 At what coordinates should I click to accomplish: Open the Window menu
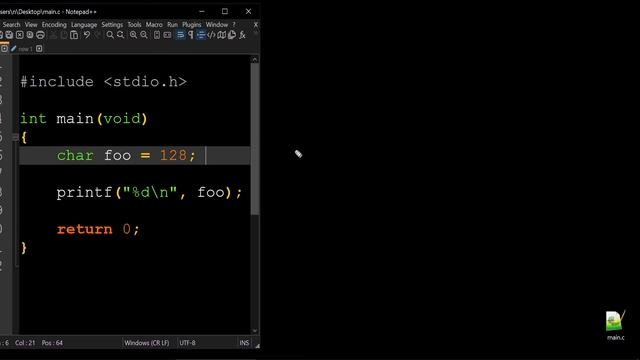click(217, 24)
